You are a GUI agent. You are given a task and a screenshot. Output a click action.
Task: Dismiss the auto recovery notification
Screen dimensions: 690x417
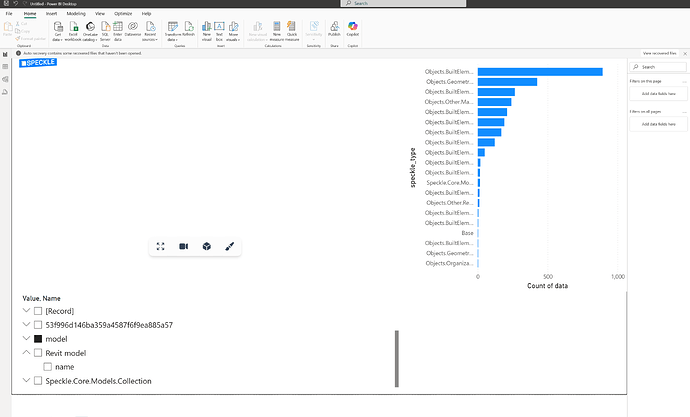685,53
